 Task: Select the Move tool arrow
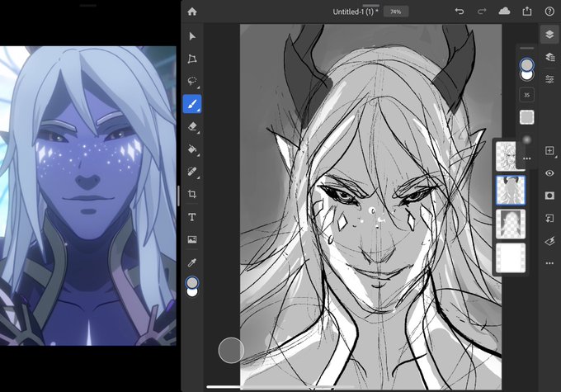[192, 36]
